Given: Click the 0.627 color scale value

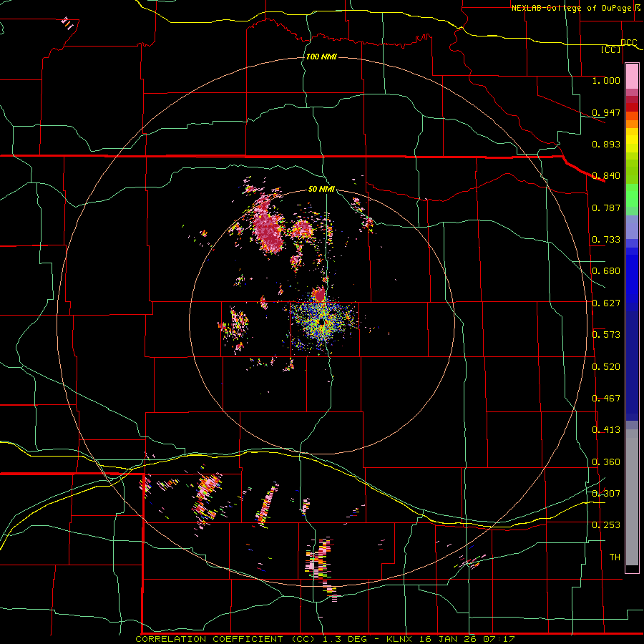Looking at the screenshot, I should tap(606, 303).
